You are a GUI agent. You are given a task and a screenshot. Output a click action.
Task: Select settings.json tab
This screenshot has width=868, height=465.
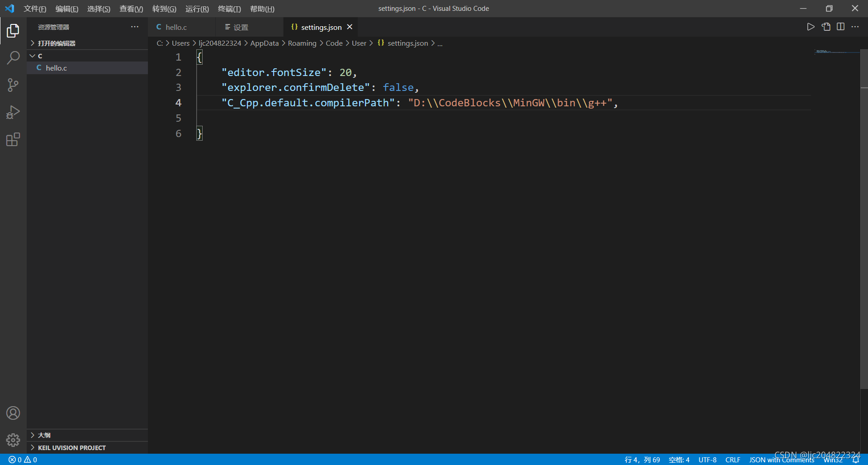[321, 27]
